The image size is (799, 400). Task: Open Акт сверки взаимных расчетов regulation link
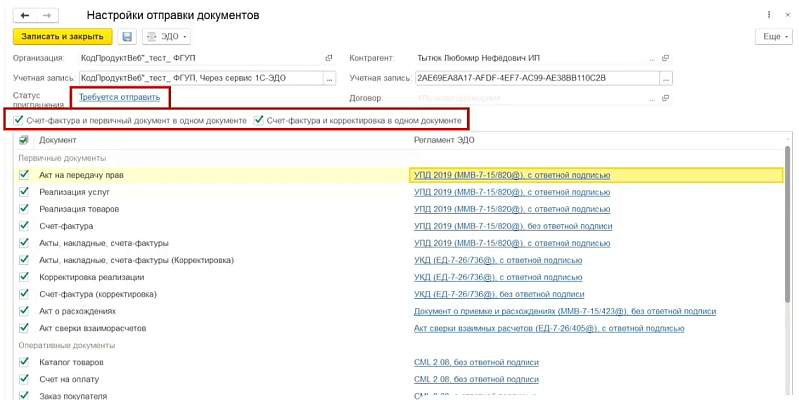[549, 328]
